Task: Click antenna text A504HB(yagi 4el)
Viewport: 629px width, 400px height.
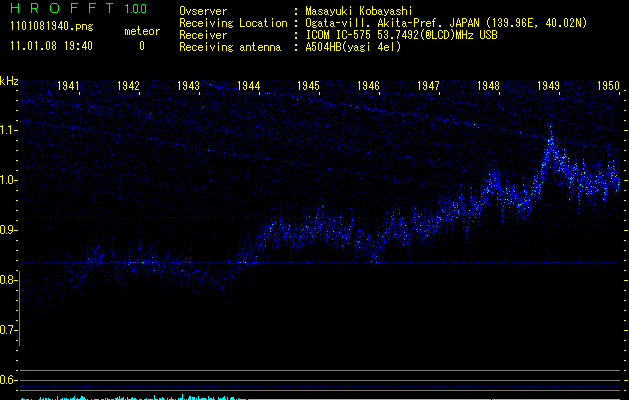Action: (x=353, y=47)
